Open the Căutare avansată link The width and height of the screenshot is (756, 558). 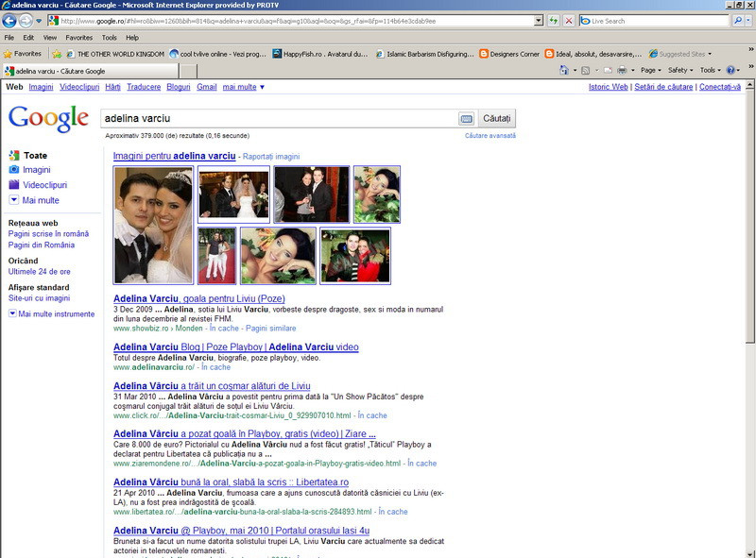tap(490, 136)
